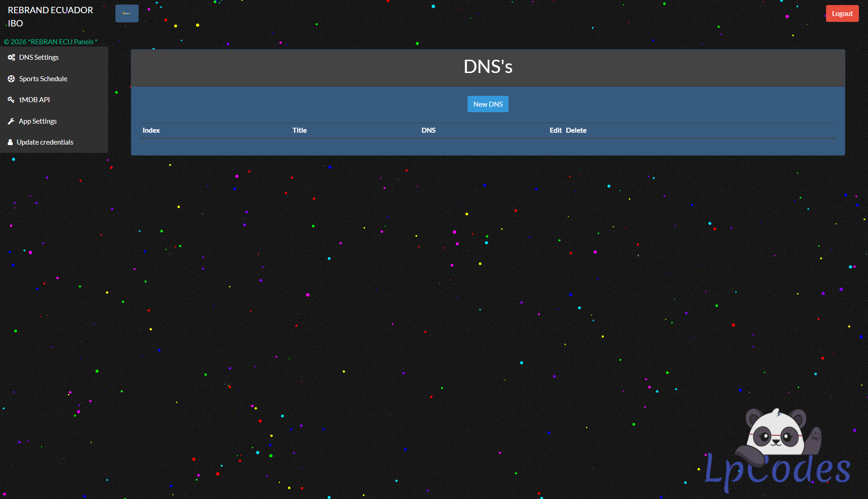
Task: Click the REBRAND ECUADOR IBO brand title
Action: point(50,16)
